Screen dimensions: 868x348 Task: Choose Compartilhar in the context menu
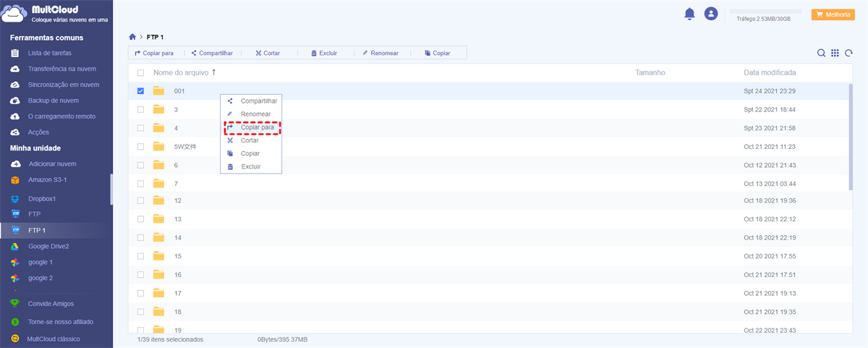tap(251, 101)
